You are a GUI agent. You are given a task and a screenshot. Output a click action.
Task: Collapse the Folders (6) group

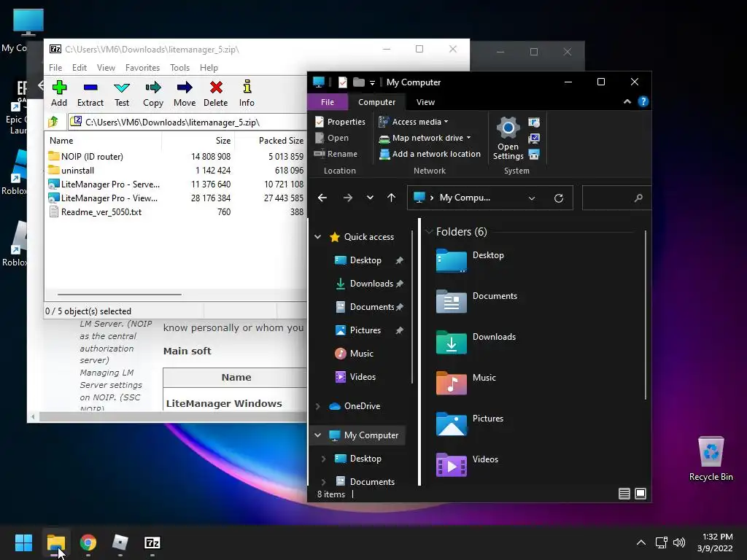(x=429, y=232)
